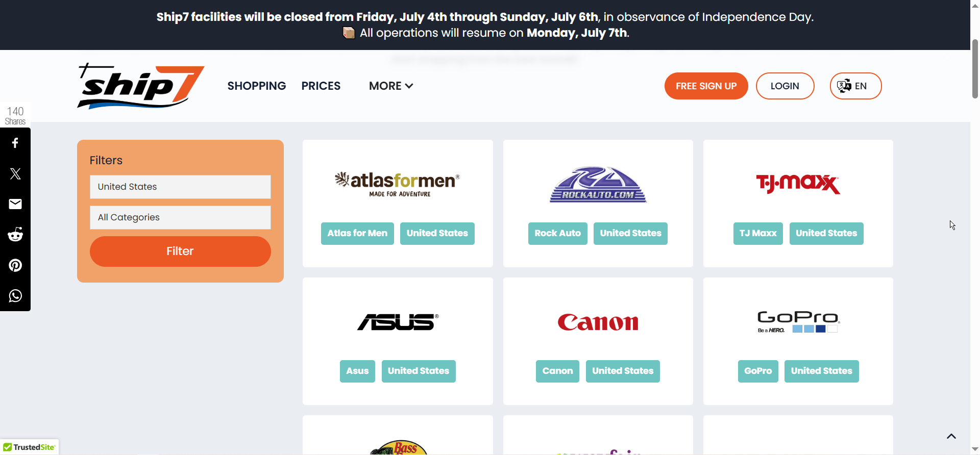Share page on X (Twitter)

[15, 174]
